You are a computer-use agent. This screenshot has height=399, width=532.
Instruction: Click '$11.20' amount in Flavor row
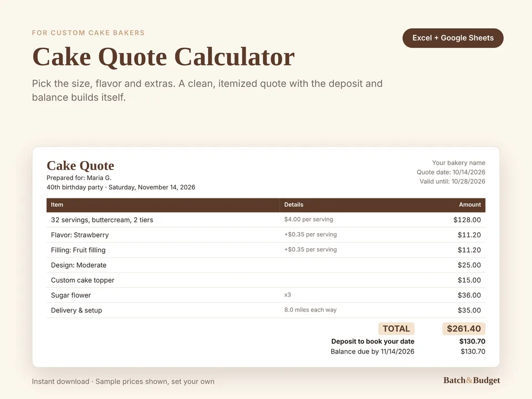[x=469, y=235]
